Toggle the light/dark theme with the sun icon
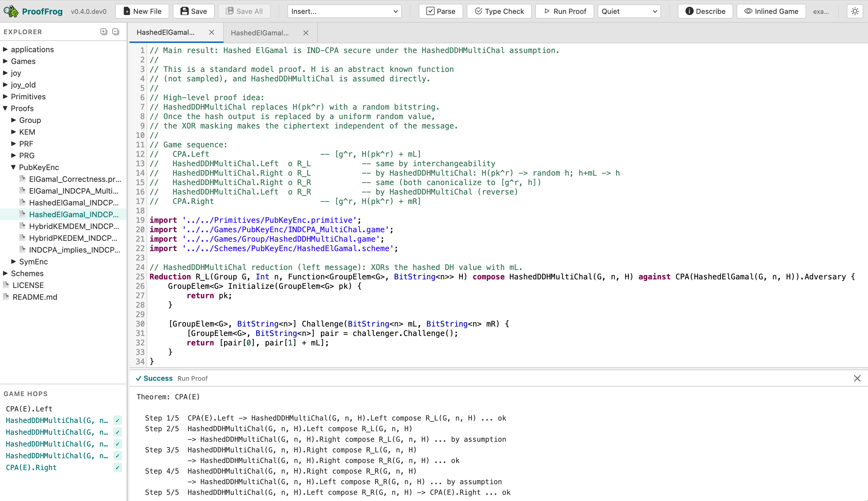 pos(855,11)
